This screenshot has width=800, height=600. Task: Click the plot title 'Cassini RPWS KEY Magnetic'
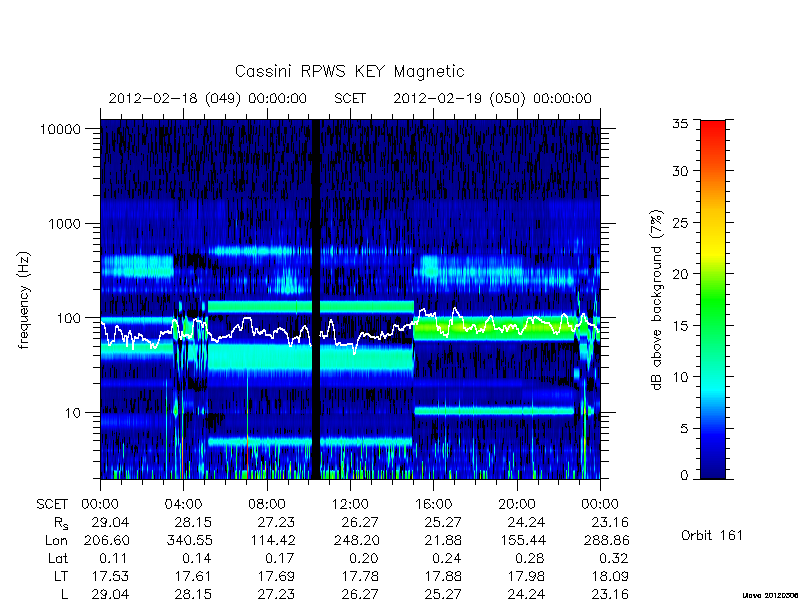pyautogui.click(x=349, y=71)
